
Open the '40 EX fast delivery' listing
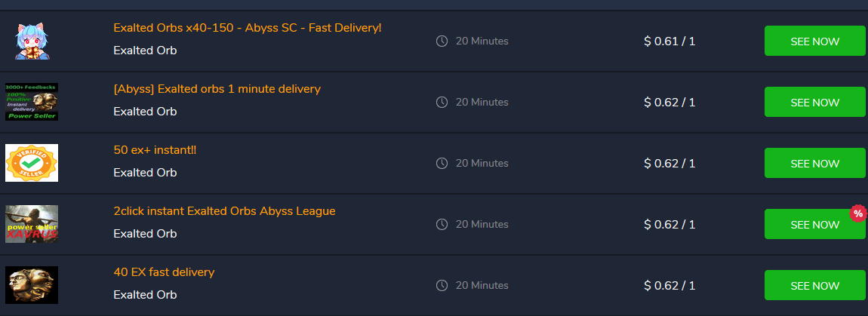(x=164, y=272)
